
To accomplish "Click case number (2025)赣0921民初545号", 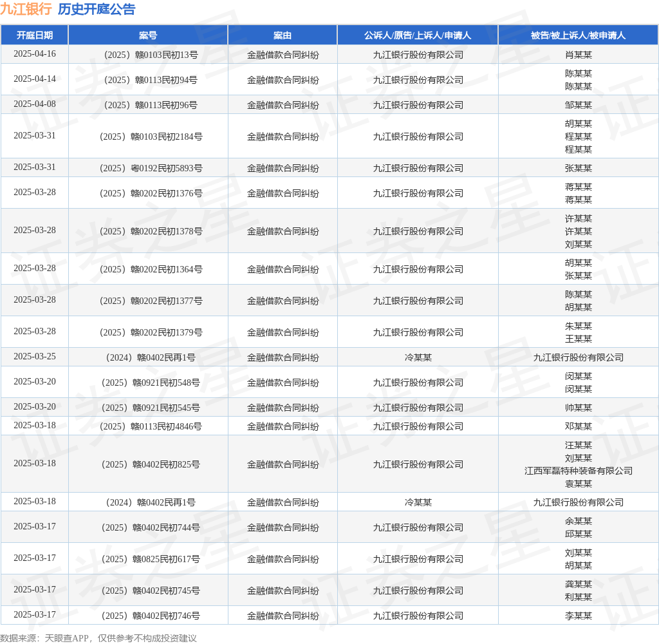I will pos(151,408).
